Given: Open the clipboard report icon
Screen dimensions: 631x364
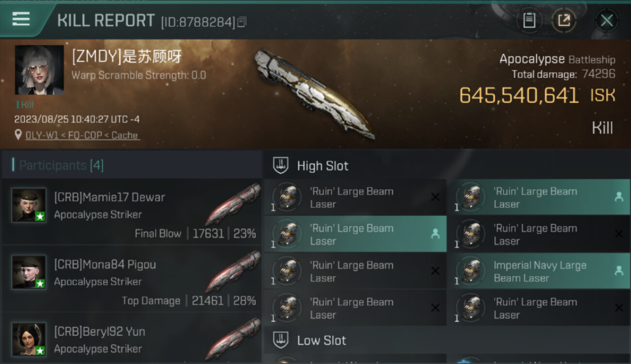Looking at the screenshot, I should [529, 20].
